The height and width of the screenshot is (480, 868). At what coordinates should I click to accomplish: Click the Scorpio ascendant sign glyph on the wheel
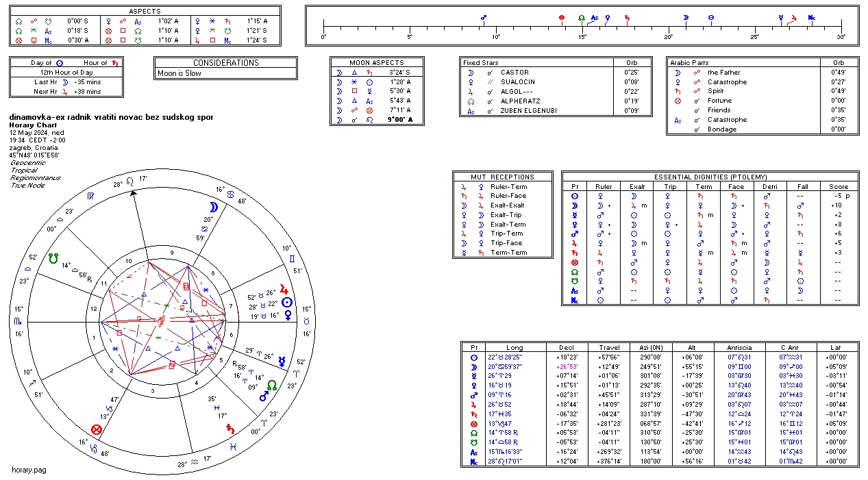(19, 321)
